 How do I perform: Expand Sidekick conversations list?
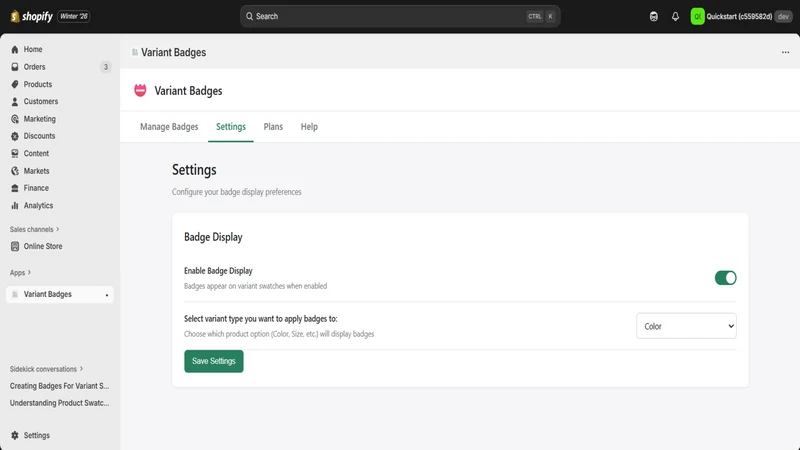[46, 369]
